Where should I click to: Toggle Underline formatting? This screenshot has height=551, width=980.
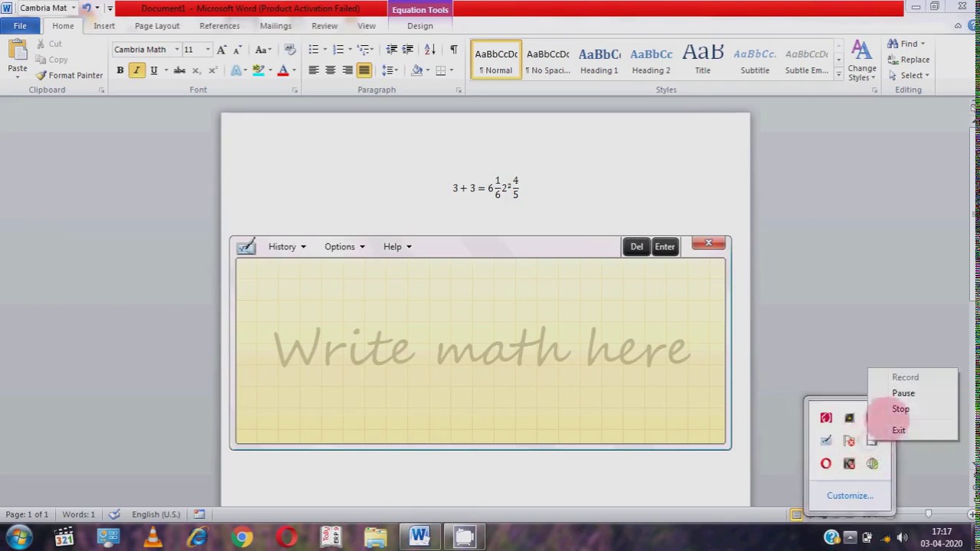pos(153,70)
